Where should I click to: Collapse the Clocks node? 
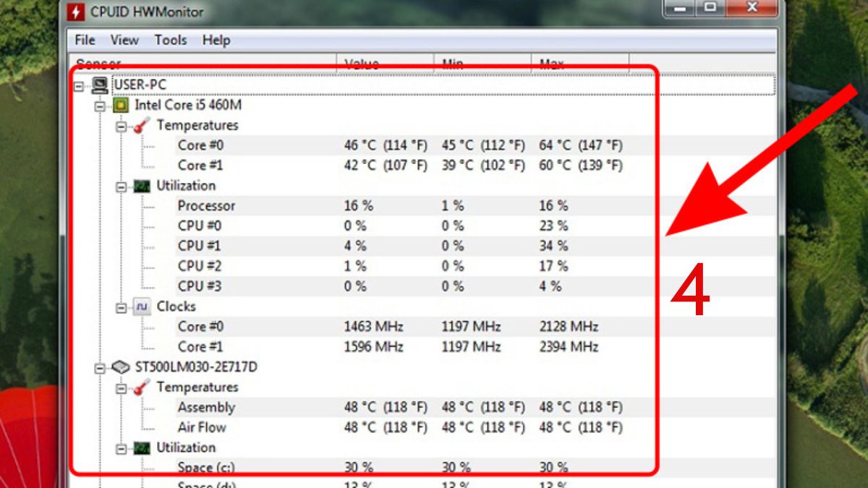coord(121,308)
